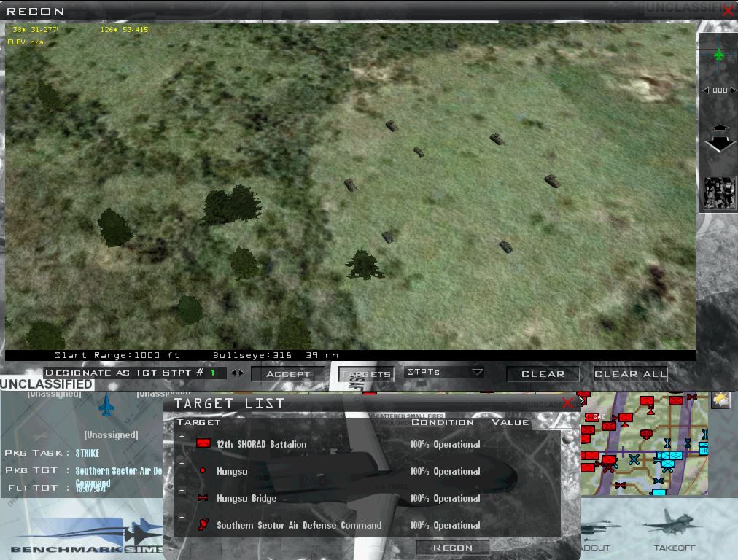Open the STPTs dropdown
The image size is (738, 560).
pos(443,372)
